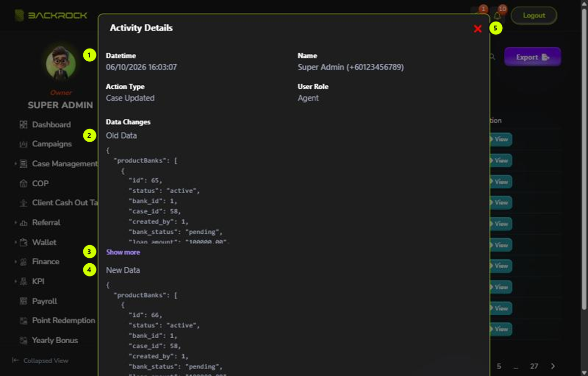Click the Old Data heading
This screenshot has height=376, width=588.
click(122, 135)
